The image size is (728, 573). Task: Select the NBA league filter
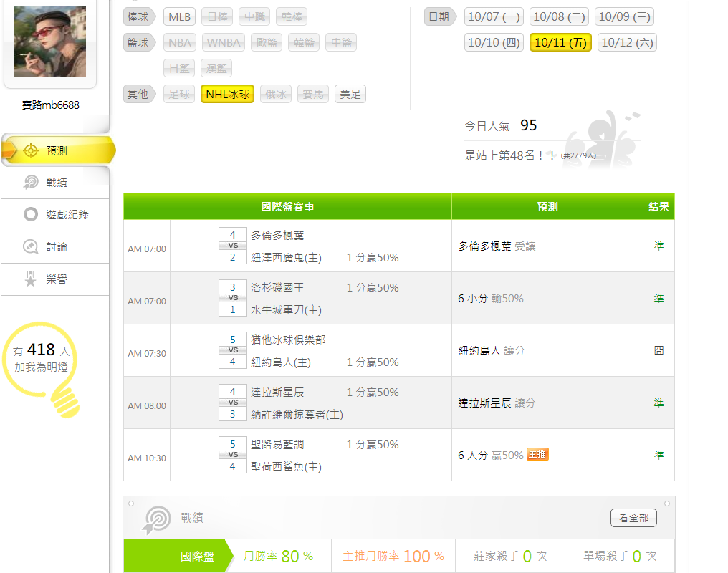click(x=179, y=43)
